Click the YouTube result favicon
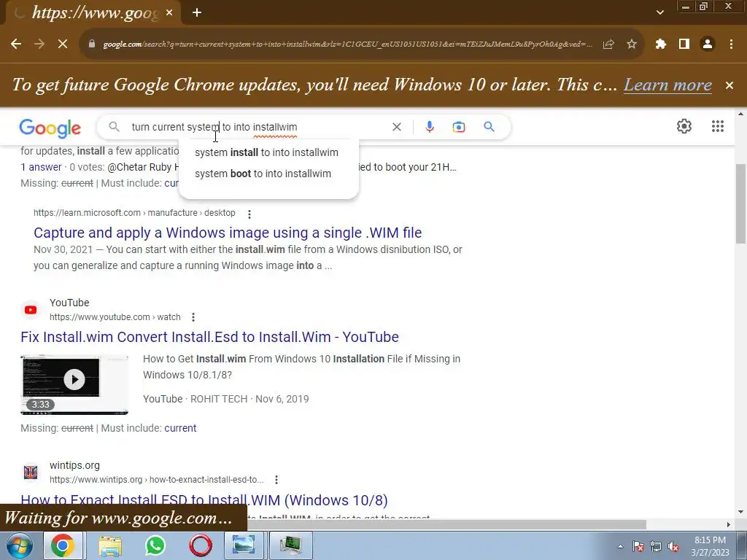Image resolution: width=747 pixels, height=560 pixels. point(31,310)
